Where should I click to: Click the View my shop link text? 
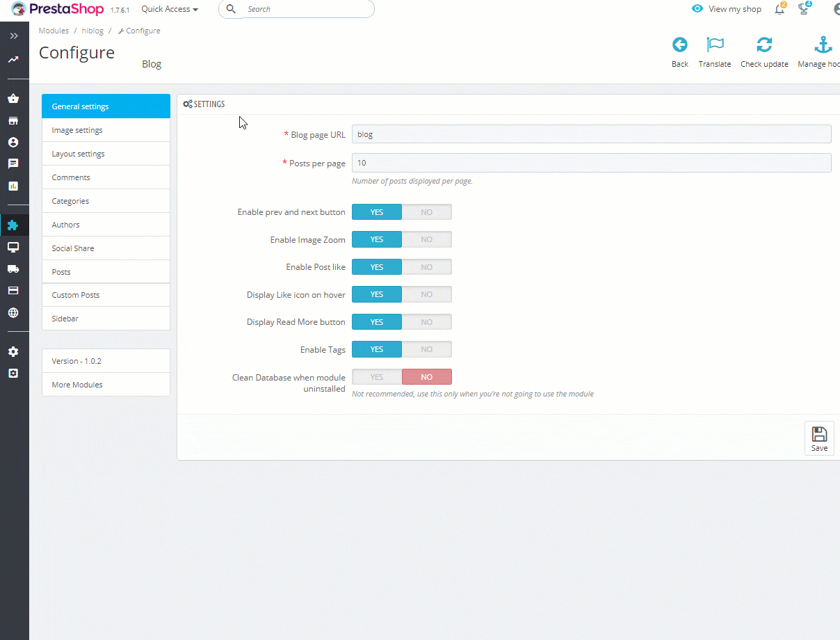(x=735, y=9)
